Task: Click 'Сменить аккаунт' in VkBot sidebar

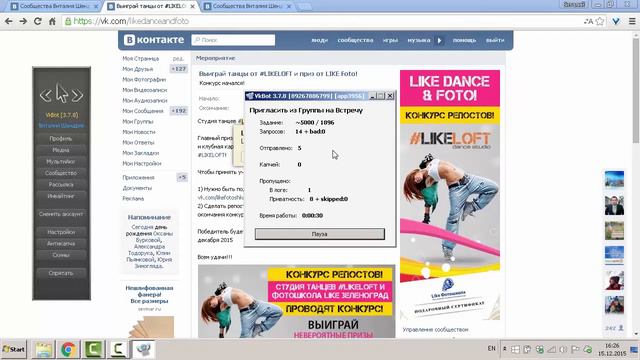Action: 61,213
